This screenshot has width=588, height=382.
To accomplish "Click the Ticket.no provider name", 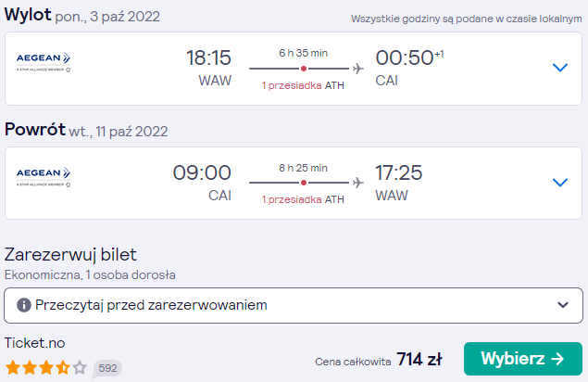I will [x=35, y=343].
